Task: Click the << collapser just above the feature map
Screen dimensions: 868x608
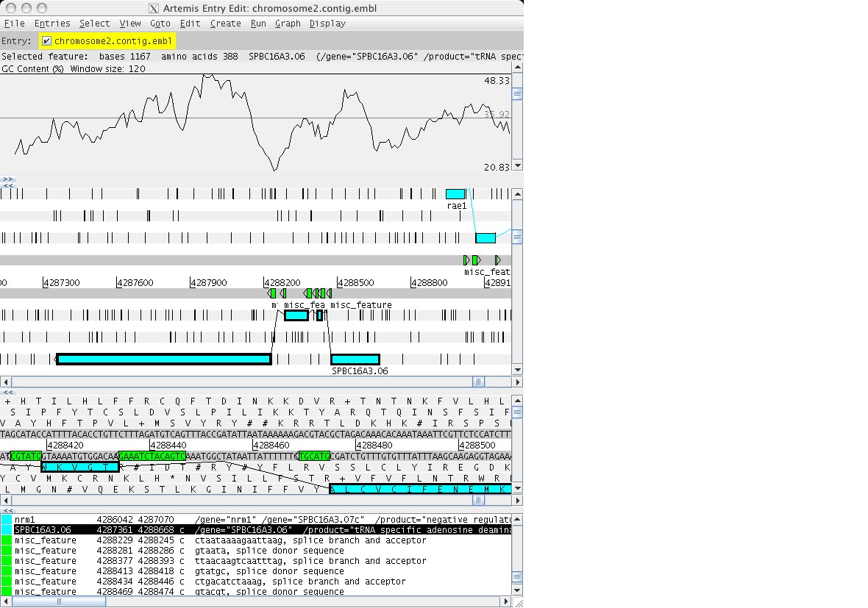Action: (x=7, y=185)
